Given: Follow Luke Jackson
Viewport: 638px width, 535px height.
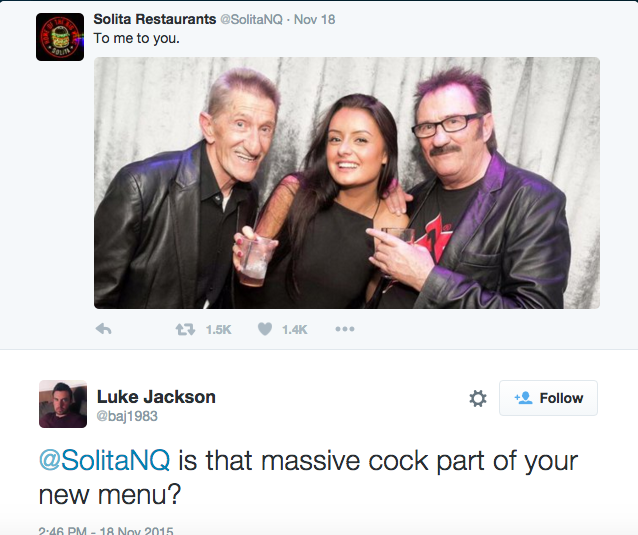Looking at the screenshot, I should [x=548, y=398].
